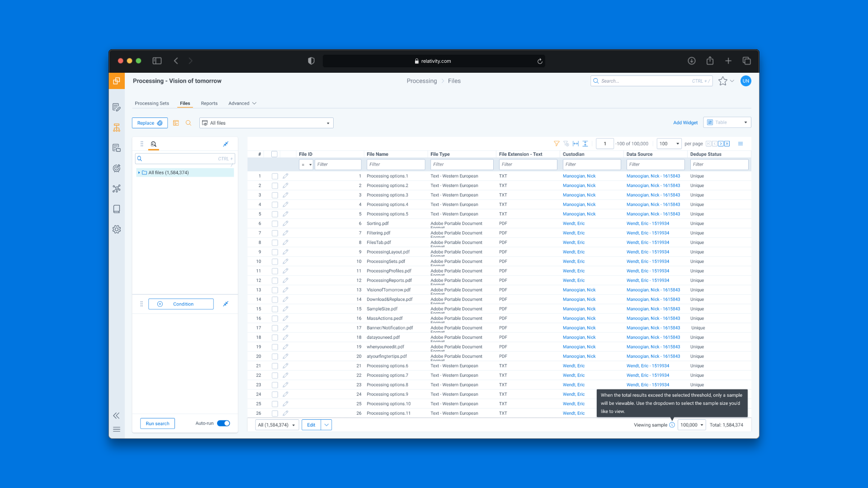Screen dimensions: 868x488
Task: Expand the All files (1,584,374) folder tree
Action: pyautogui.click(x=139, y=173)
